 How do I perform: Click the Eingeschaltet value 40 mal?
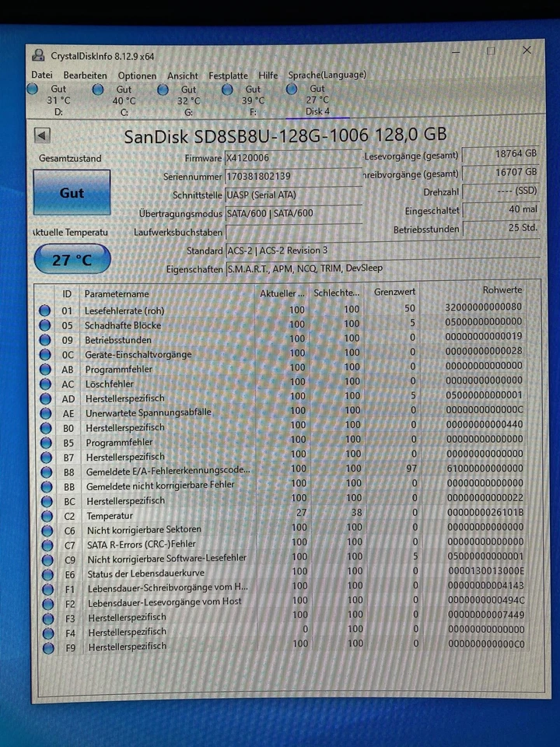point(501,209)
